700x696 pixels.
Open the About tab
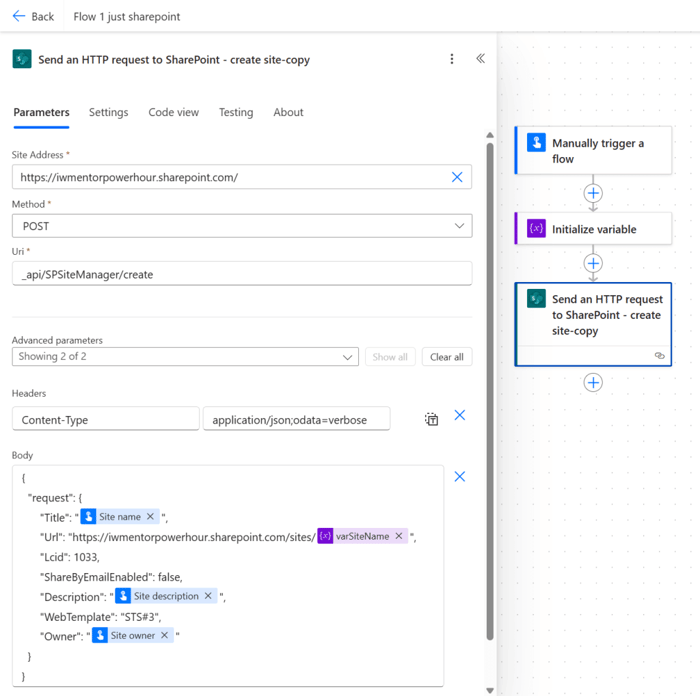[x=288, y=113]
